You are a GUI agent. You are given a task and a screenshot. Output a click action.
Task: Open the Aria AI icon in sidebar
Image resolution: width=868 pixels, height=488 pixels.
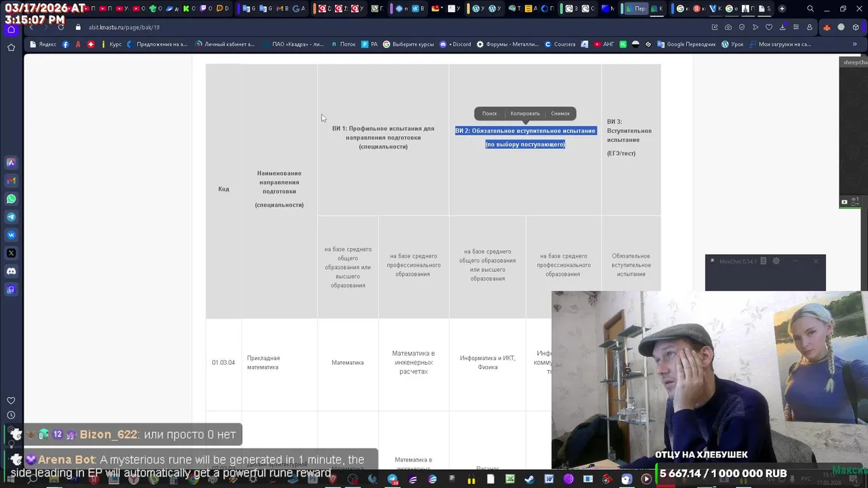11,163
